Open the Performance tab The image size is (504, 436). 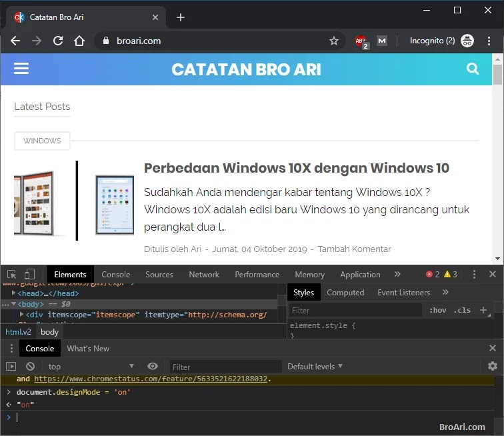[257, 275]
